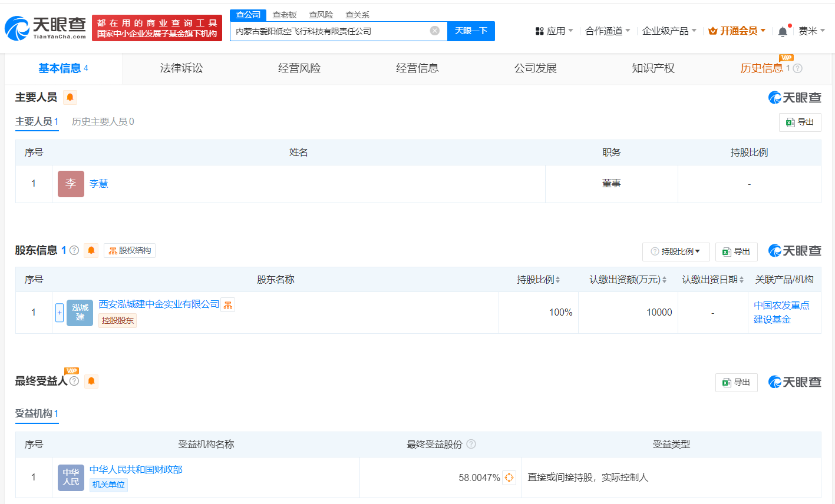Click the notification bell in the top-right header
835x504 pixels.
click(x=783, y=30)
